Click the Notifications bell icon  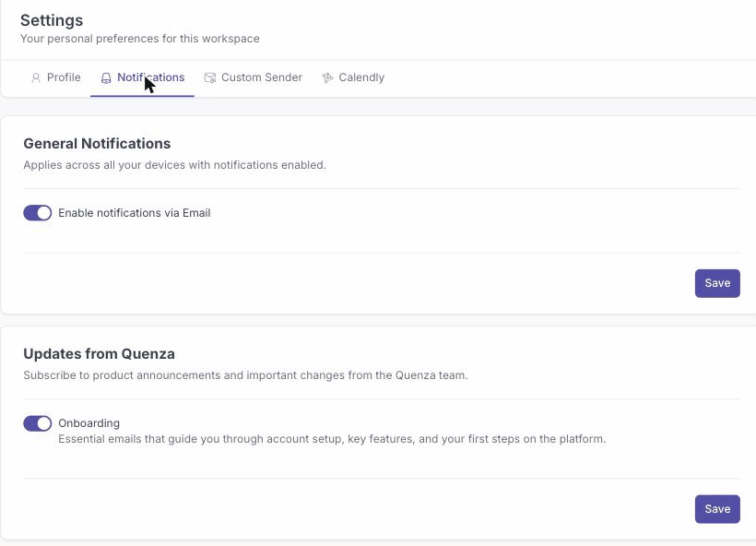point(106,77)
